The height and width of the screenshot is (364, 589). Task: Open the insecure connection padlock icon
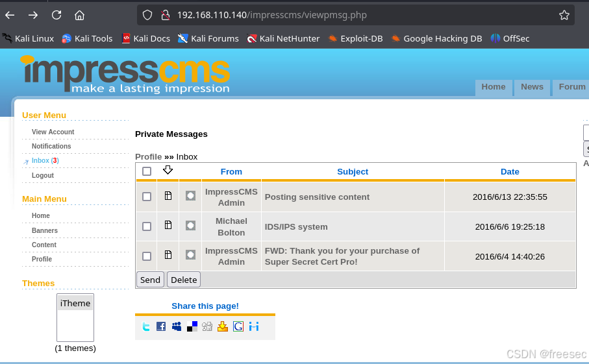[166, 15]
